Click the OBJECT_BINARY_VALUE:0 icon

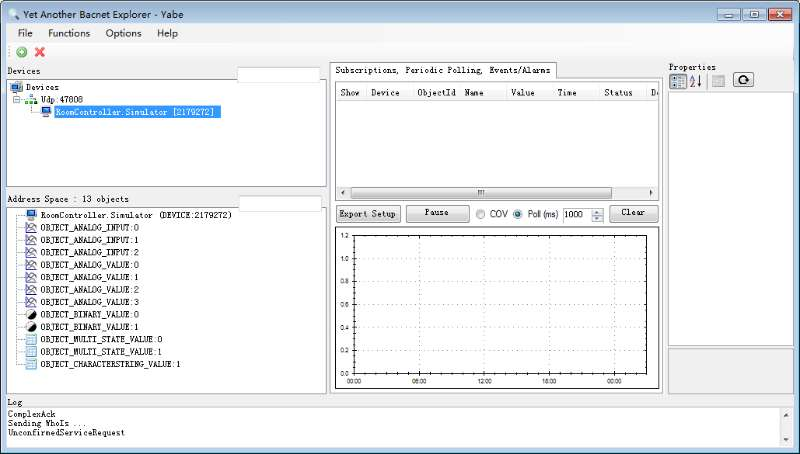[x=31, y=314]
